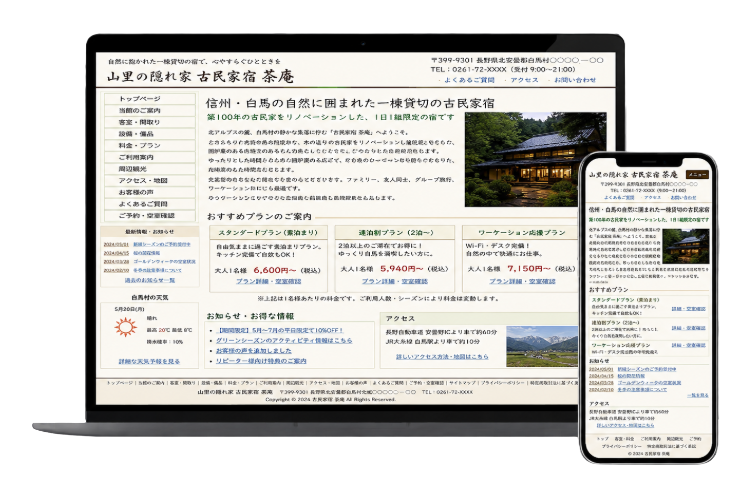The height and width of the screenshot is (497, 752).
Task: Open 【期間限定】平日限定10%OFF link on laptop
Action: point(280,331)
